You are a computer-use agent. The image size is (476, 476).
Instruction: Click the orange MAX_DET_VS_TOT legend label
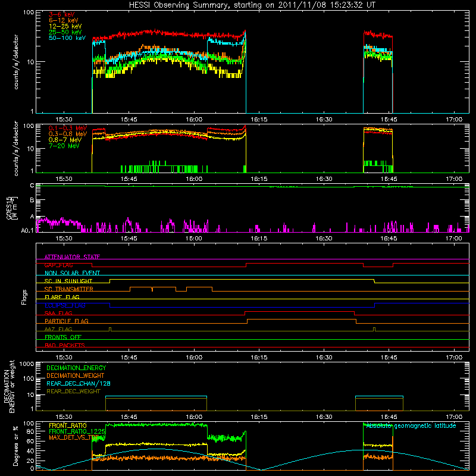point(74,437)
